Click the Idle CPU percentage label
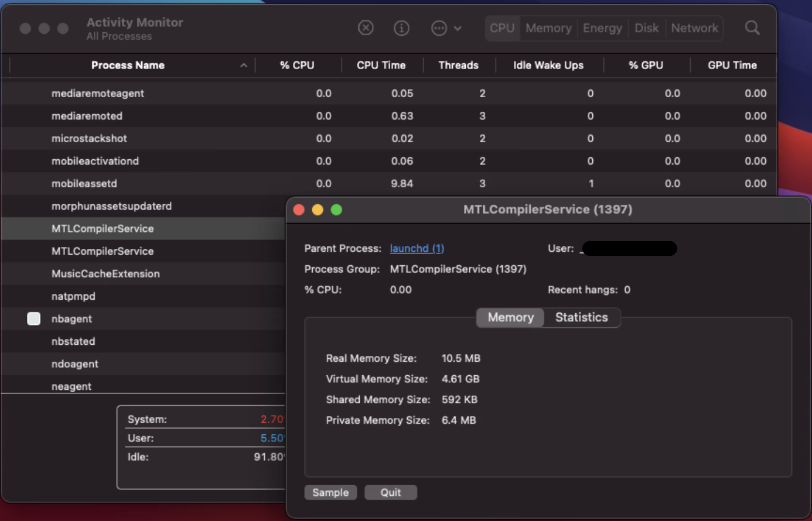812x521 pixels. [138, 457]
